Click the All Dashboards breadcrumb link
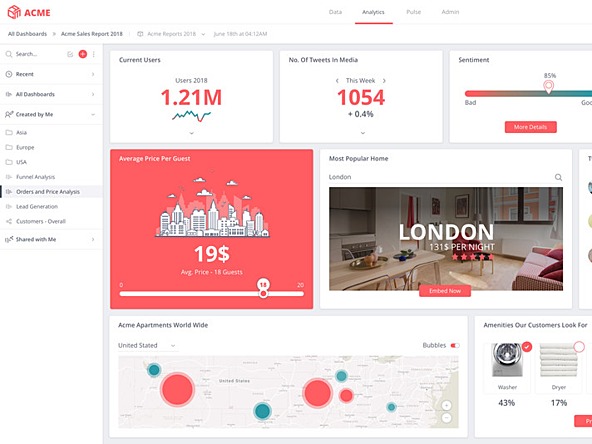This screenshot has height=444, width=592. click(x=28, y=34)
